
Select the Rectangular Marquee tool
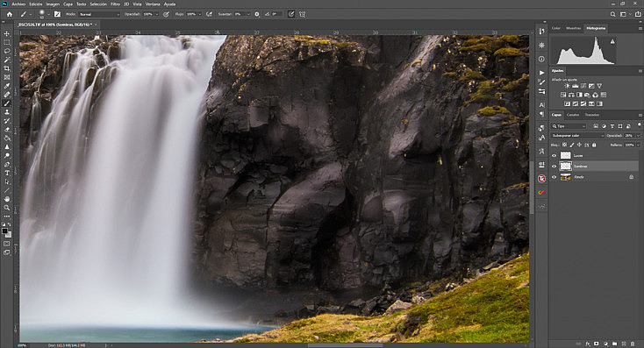coord(7,42)
